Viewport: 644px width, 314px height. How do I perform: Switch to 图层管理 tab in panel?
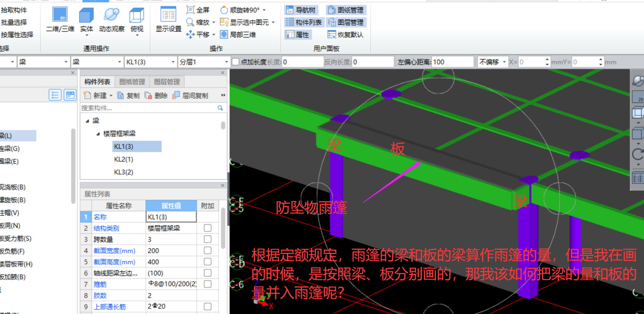click(x=167, y=82)
